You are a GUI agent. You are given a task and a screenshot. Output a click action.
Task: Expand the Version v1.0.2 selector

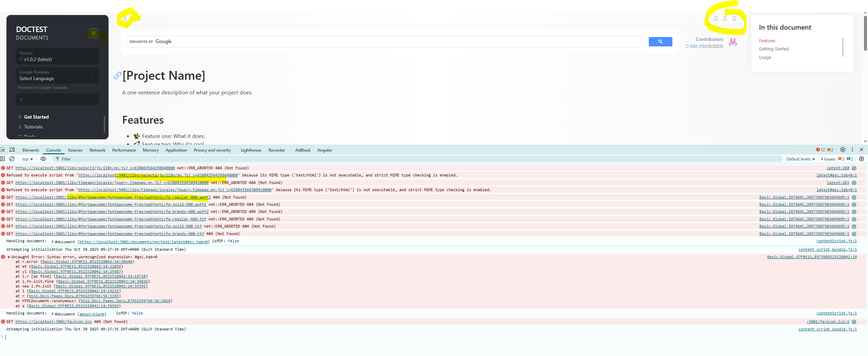coord(57,56)
